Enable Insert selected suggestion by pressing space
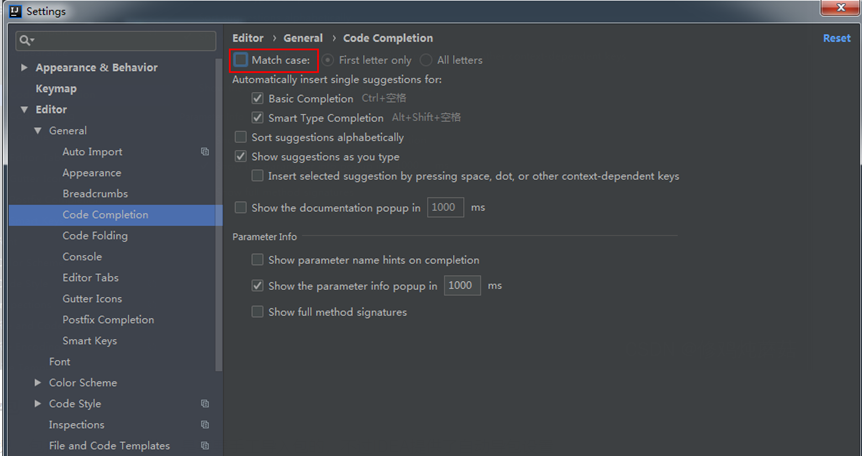The height and width of the screenshot is (456, 862). click(x=257, y=176)
